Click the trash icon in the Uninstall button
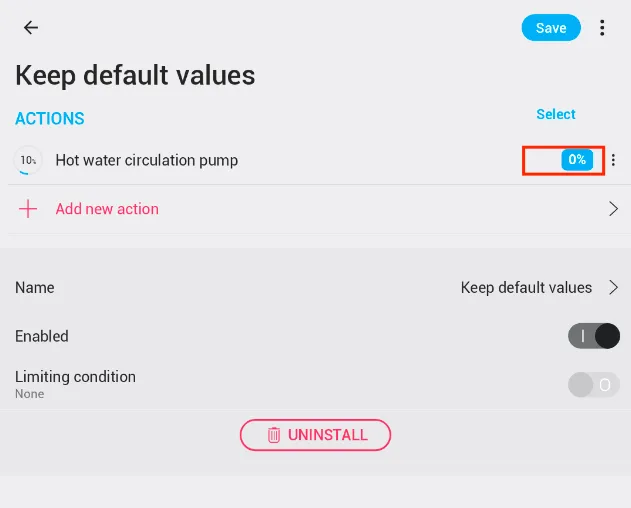This screenshot has height=508, width=631. pos(274,435)
